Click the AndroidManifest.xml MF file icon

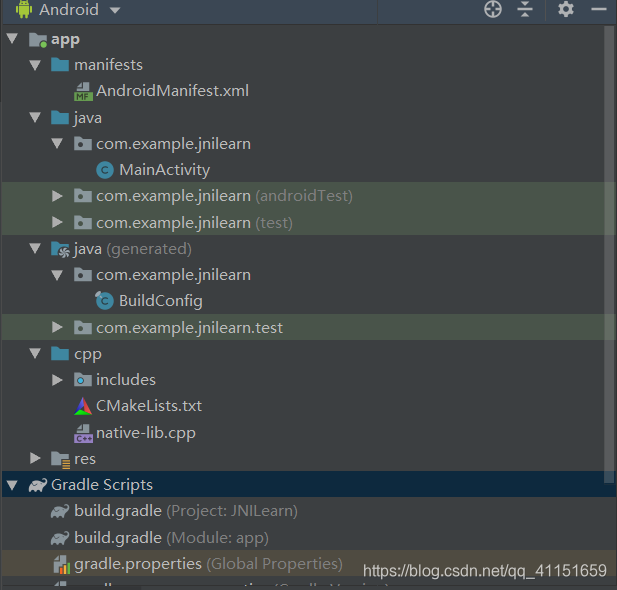[83, 91]
